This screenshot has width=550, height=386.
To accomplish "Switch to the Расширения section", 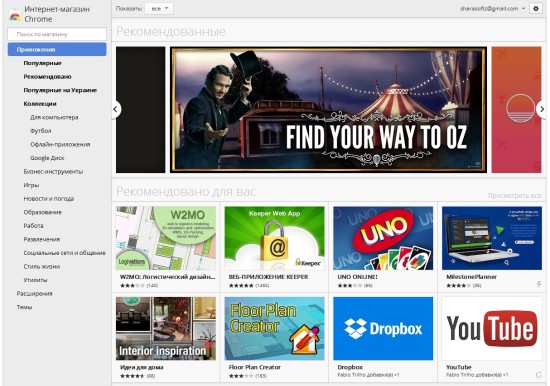I will coord(34,294).
